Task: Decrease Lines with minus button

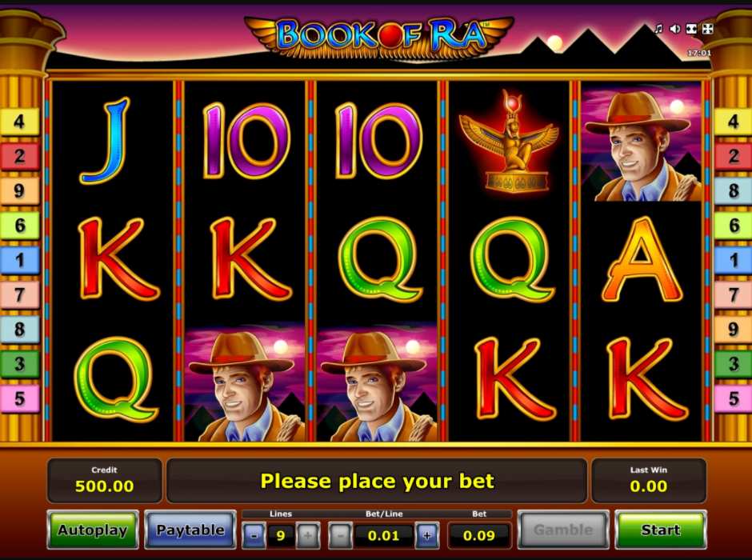Action: [x=254, y=535]
